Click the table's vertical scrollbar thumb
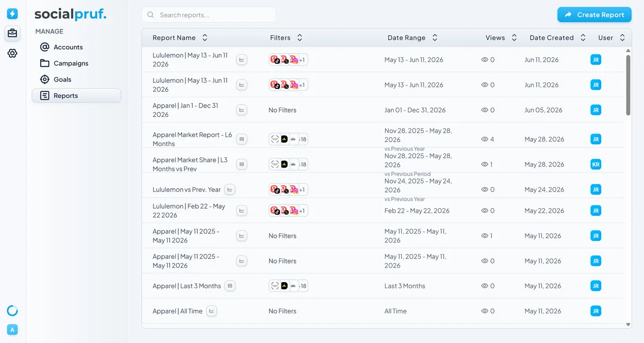 pos(628,85)
